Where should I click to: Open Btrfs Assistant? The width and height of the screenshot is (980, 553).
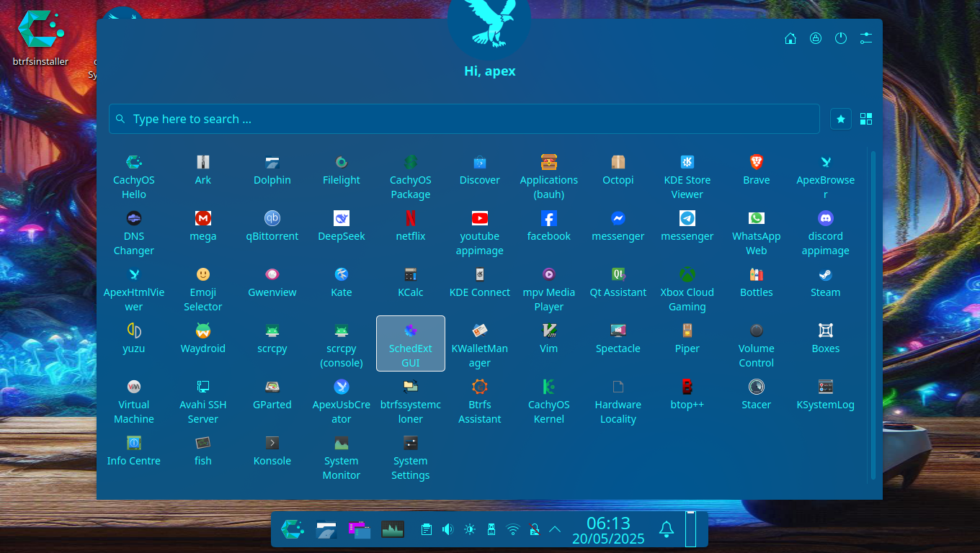pos(480,401)
